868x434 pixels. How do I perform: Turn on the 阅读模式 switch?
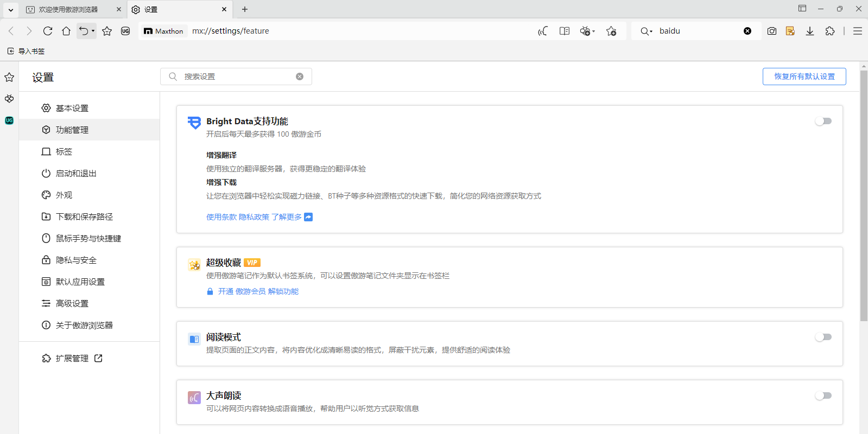tap(823, 337)
